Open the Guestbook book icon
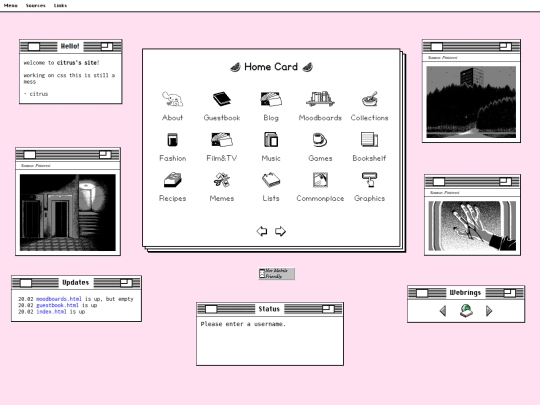The width and height of the screenshot is (540, 405). coord(221,99)
